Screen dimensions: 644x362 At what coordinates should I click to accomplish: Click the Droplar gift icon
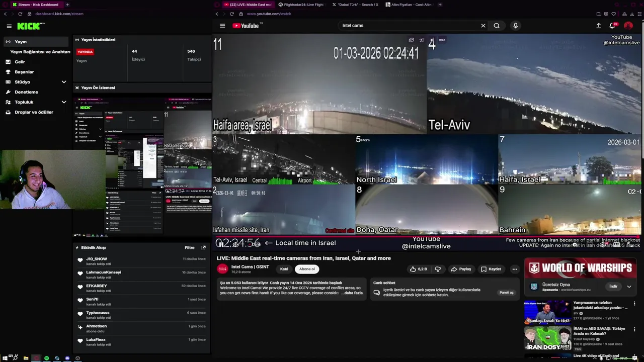point(8,112)
